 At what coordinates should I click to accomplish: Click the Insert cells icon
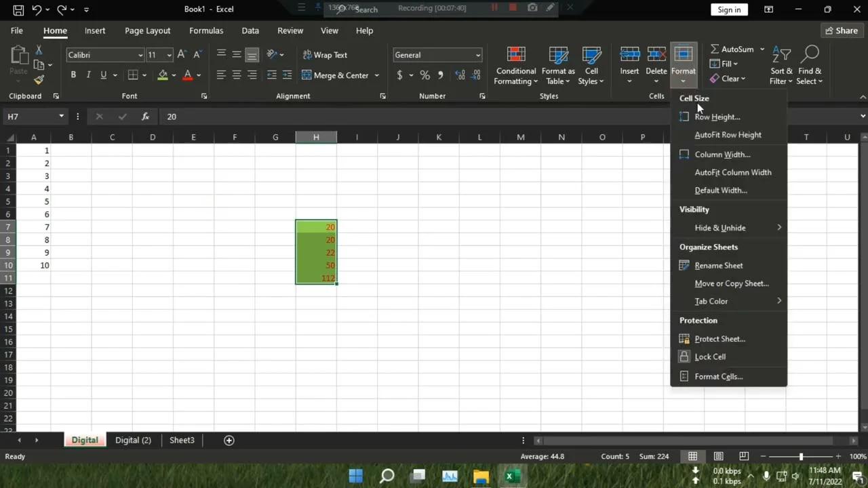[629, 54]
